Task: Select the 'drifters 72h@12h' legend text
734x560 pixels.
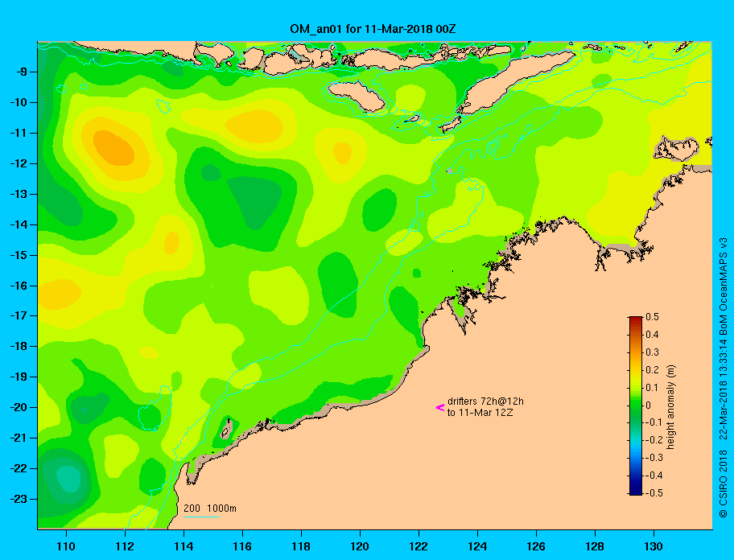Action: 485,401
